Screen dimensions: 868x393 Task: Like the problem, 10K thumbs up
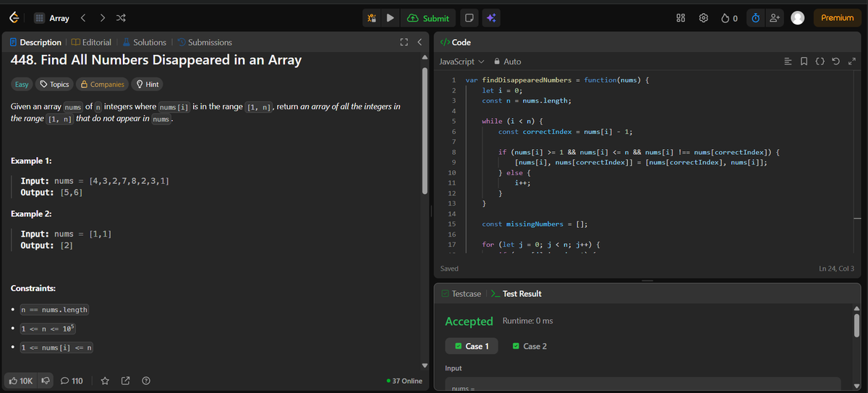pos(20,381)
